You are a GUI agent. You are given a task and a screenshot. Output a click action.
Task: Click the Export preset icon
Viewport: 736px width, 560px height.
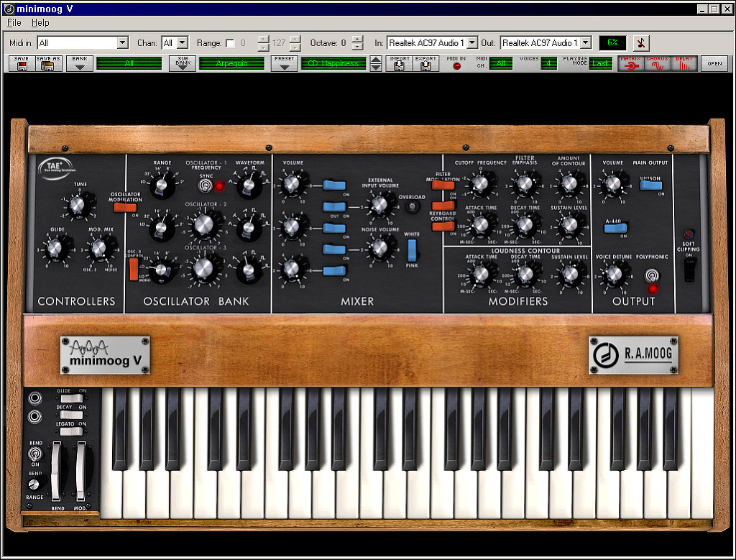[x=425, y=66]
